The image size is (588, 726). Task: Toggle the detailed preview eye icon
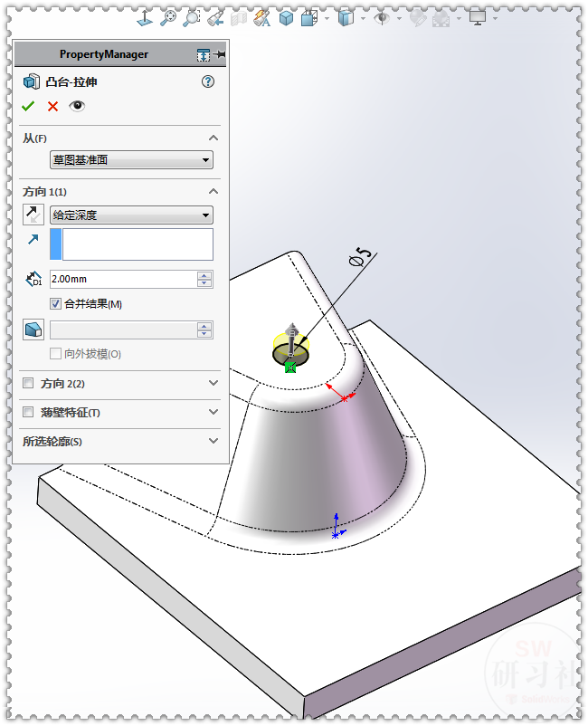click(77, 106)
